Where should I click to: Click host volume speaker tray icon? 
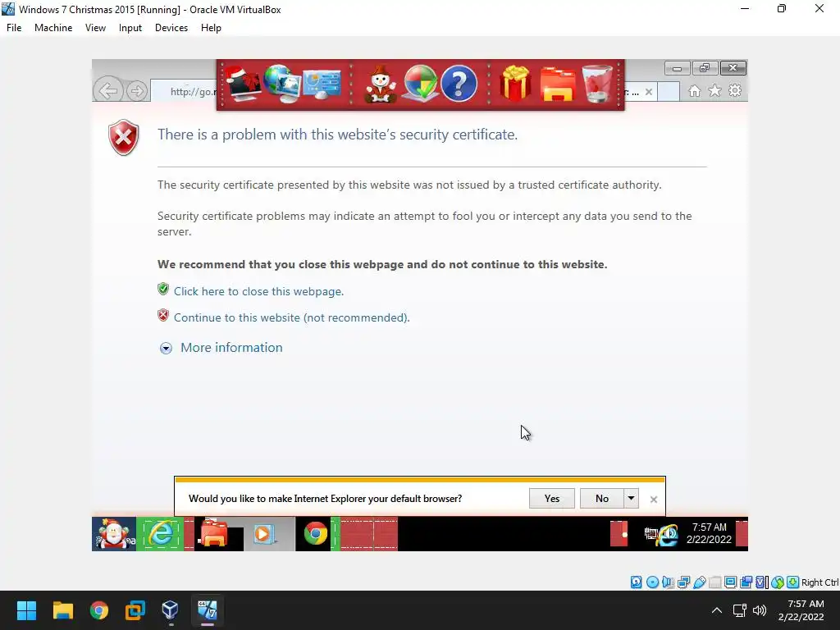point(760,610)
